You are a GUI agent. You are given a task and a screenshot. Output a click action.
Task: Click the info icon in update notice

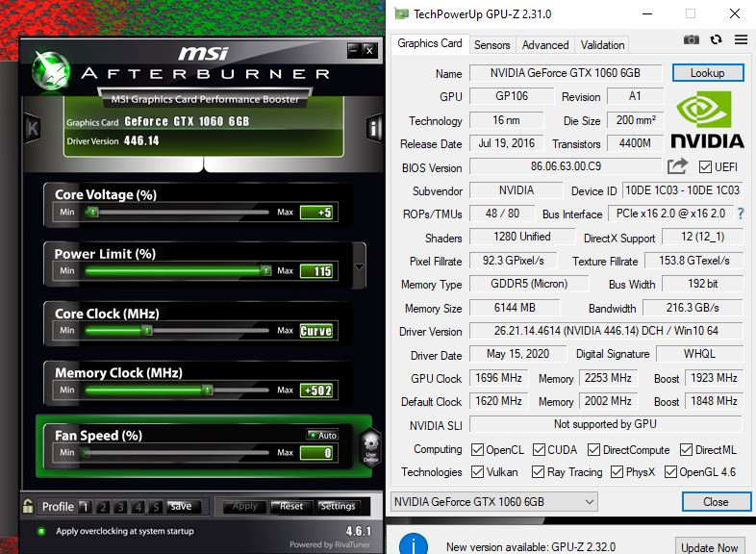click(x=414, y=543)
